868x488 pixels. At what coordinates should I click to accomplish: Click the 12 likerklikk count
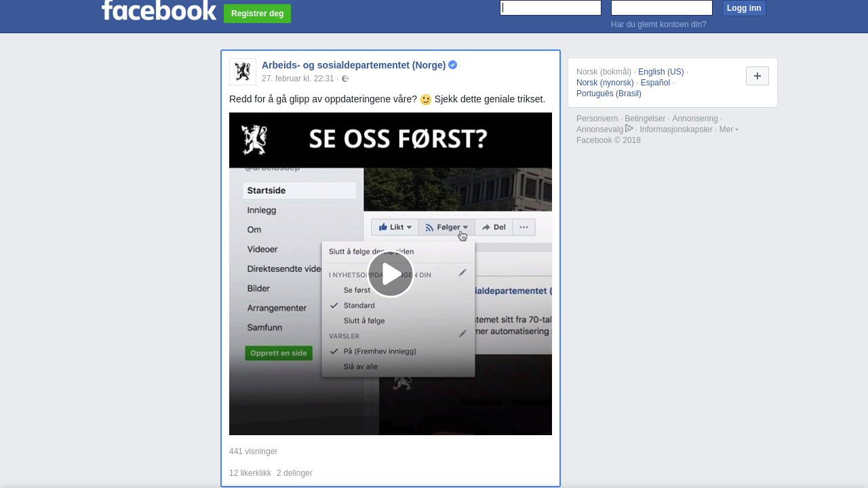click(x=250, y=473)
